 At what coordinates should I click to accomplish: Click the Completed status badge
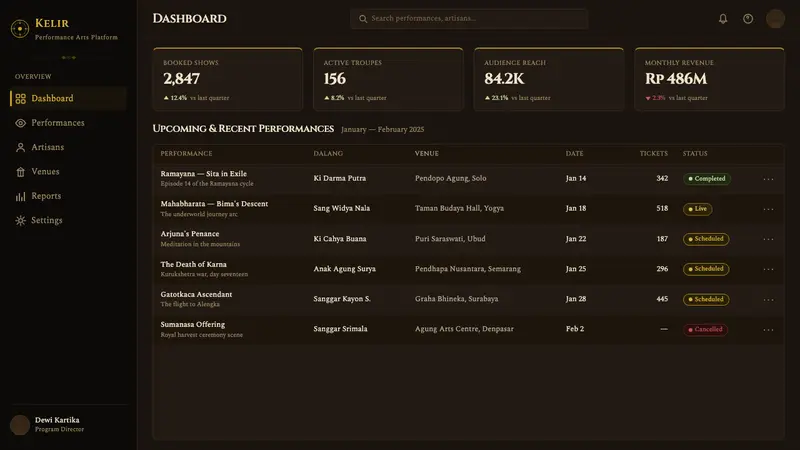click(707, 179)
